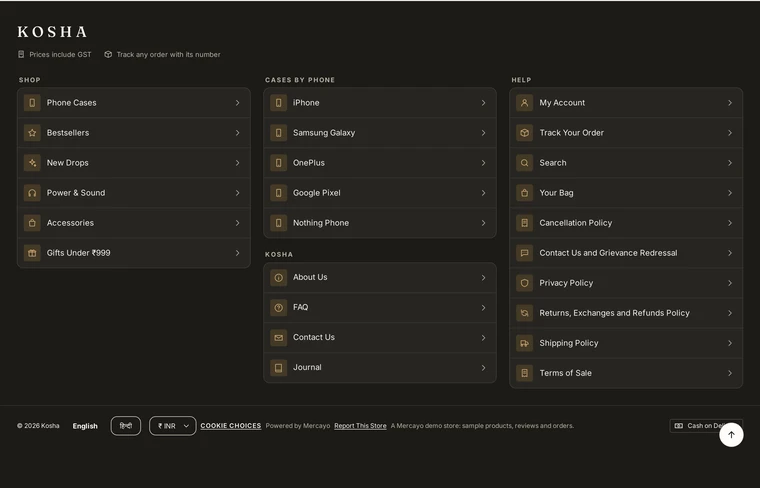Click the Terms of Sale document icon
This screenshot has width=760, height=488.
[524, 373]
